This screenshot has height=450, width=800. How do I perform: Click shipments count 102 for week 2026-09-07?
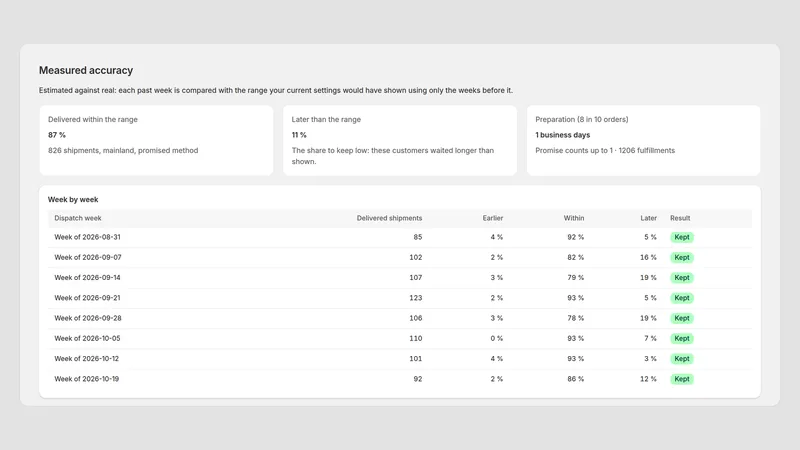pyautogui.click(x=416, y=258)
